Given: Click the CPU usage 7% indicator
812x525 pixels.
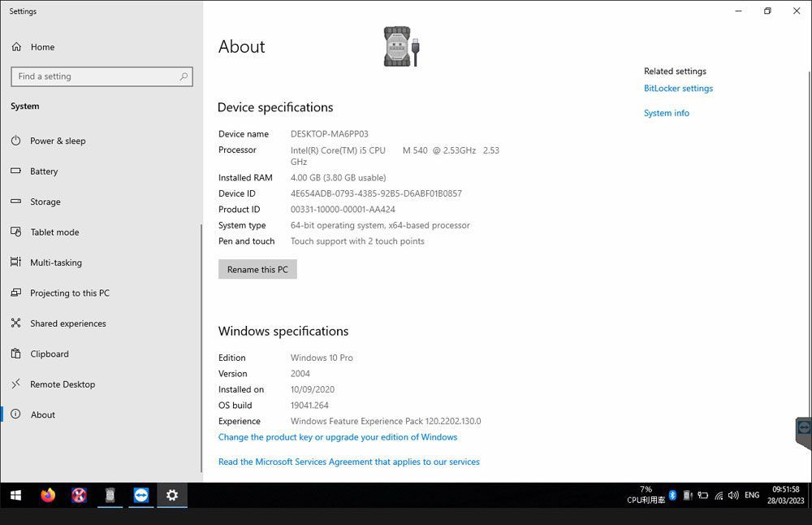Looking at the screenshot, I should click(x=646, y=495).
